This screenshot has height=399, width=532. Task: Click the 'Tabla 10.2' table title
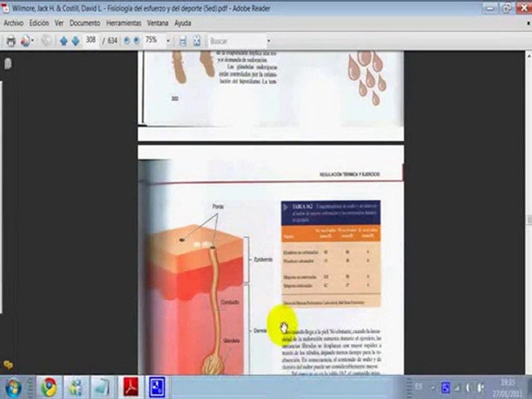click(302, 206)
